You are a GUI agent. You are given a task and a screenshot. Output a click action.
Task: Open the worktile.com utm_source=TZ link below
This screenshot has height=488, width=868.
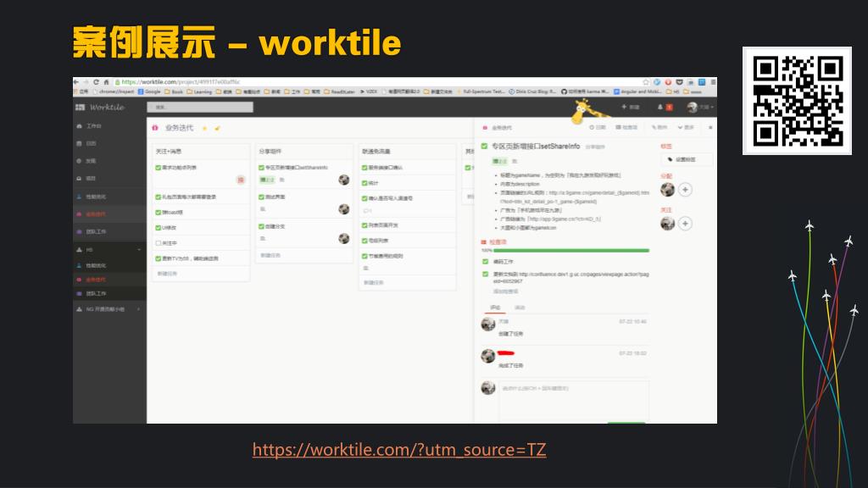click(x=399, y=449)
